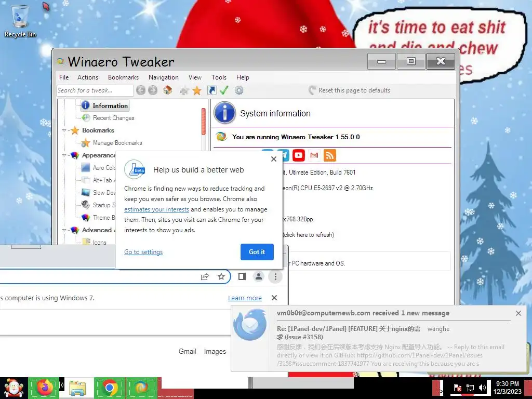Open the Tools menu
532x399 pixels.
pos(219,77)
